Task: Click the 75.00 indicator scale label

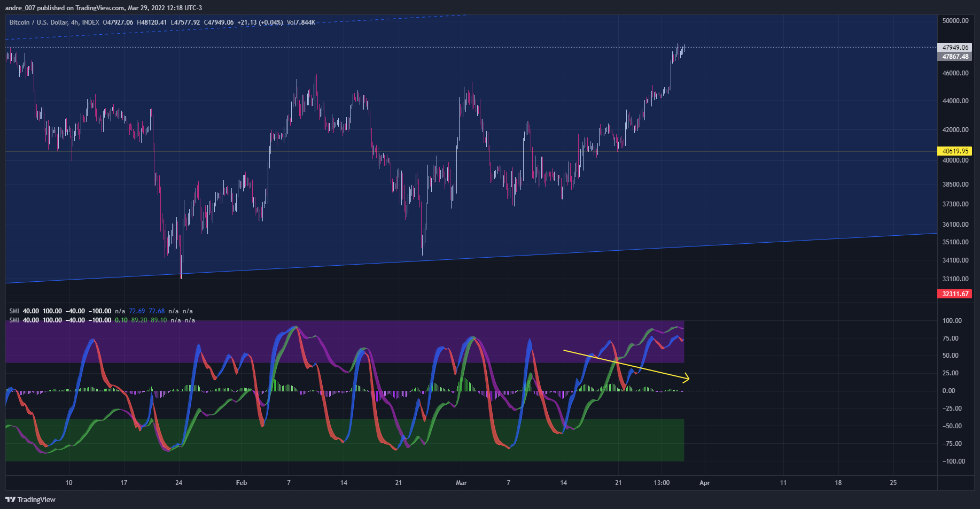Action: pyautogui.click(x=951, y=338)
